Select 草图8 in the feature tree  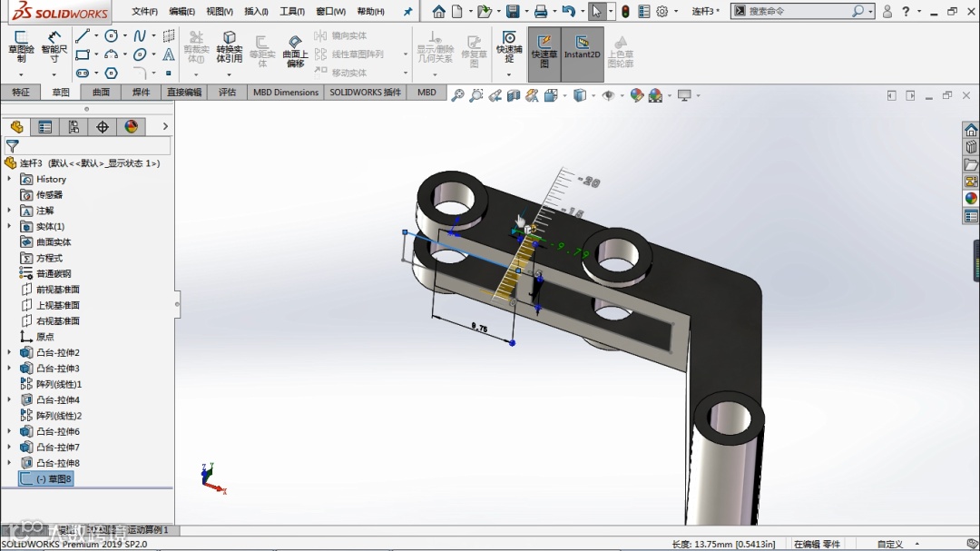pyautogui.click(x=45, y=478)
